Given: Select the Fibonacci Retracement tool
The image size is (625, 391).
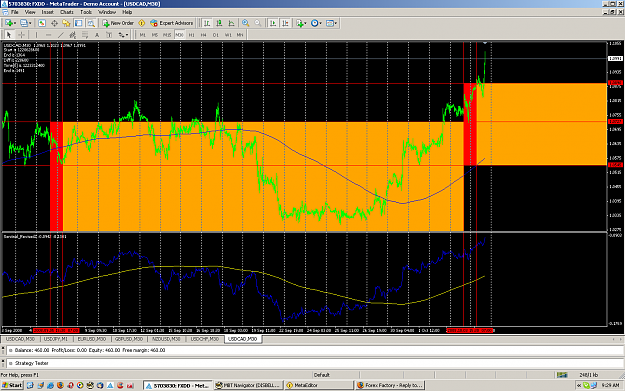Looking at the screenshot, I should pyautogui.click(x=85, y=35).
